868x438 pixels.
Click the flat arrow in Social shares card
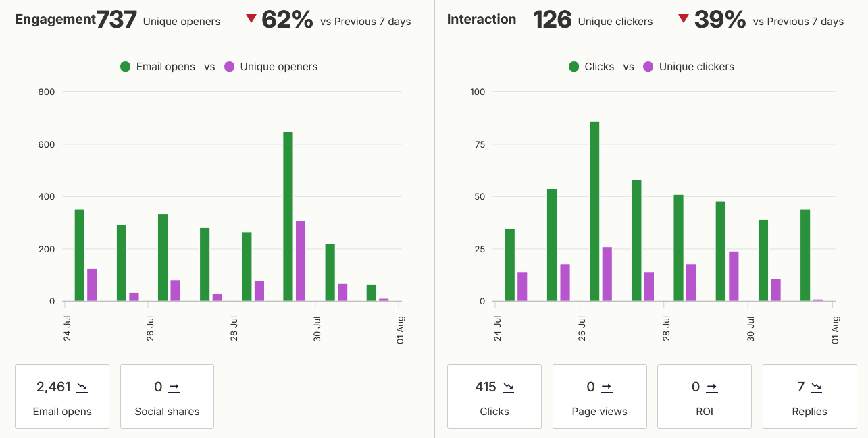point(174,387)
